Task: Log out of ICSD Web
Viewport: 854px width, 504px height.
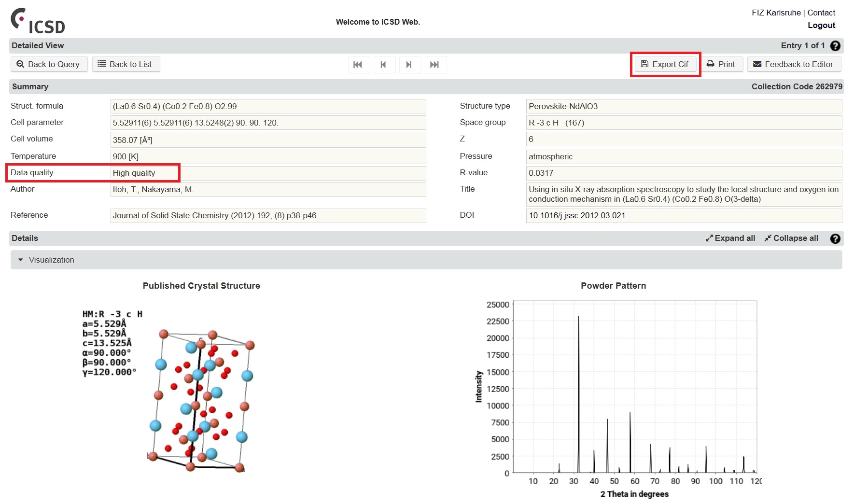Action: pos(821,25)
